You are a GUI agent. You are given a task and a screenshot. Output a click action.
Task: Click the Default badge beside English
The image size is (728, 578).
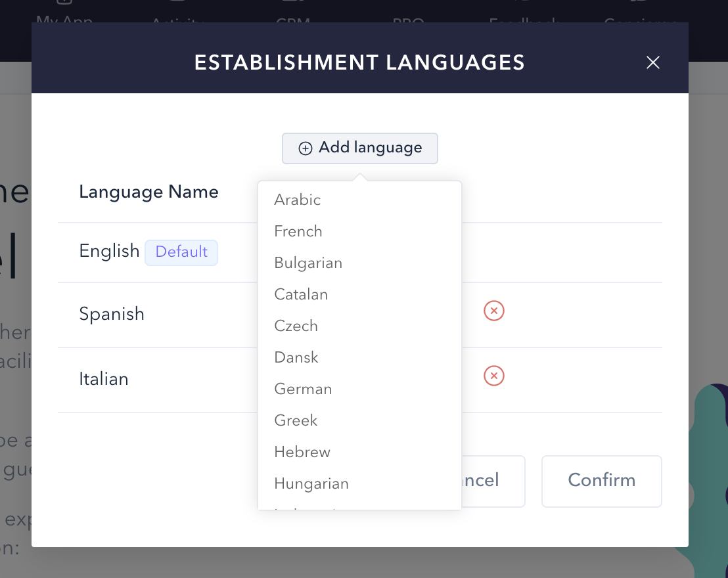point(181,252)
